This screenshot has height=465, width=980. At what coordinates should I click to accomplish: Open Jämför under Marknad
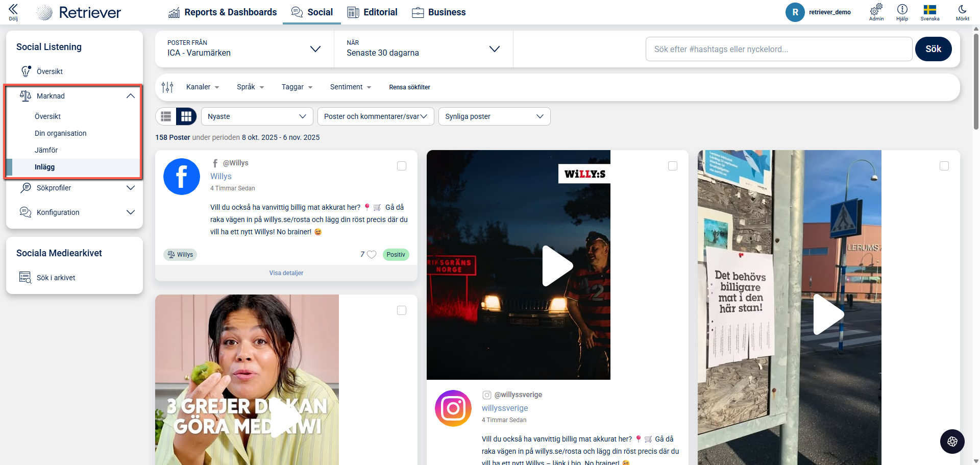tap(46, 150)
